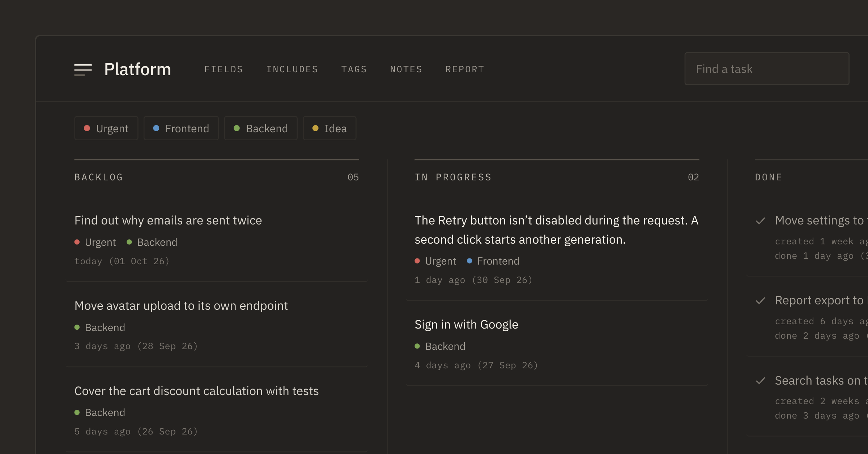This screenshot has width=868, height=454.
Task: Toggle the Backend tag filter
Action: (261, 128)
